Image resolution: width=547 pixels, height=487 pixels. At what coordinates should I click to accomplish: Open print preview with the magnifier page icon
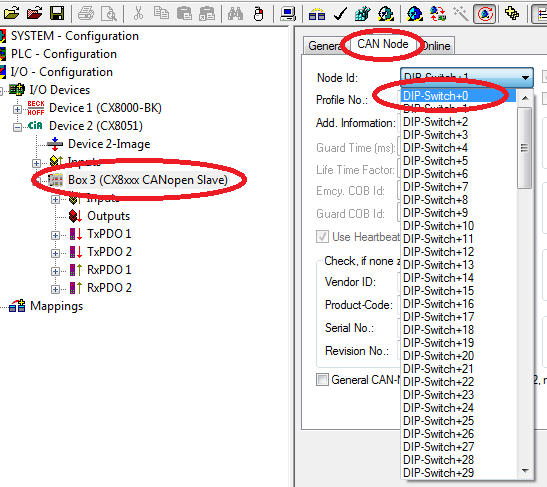[x=109, y=14]
